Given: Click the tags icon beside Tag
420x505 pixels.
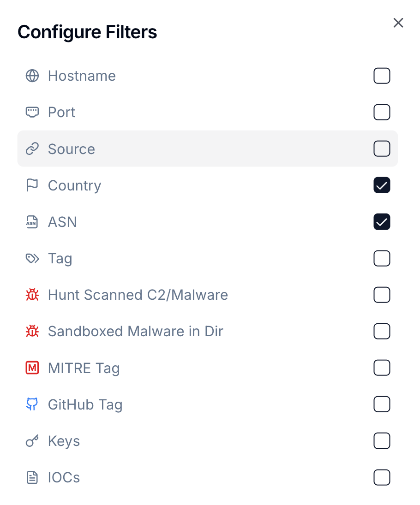Looking at the screenshot, I should [x=32, y=258].
